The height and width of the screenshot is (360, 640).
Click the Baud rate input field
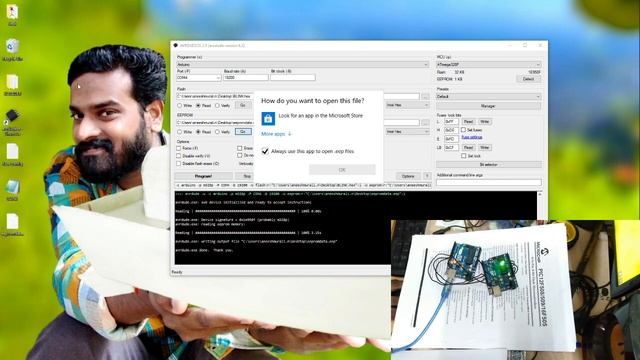(x=246, y=78)
